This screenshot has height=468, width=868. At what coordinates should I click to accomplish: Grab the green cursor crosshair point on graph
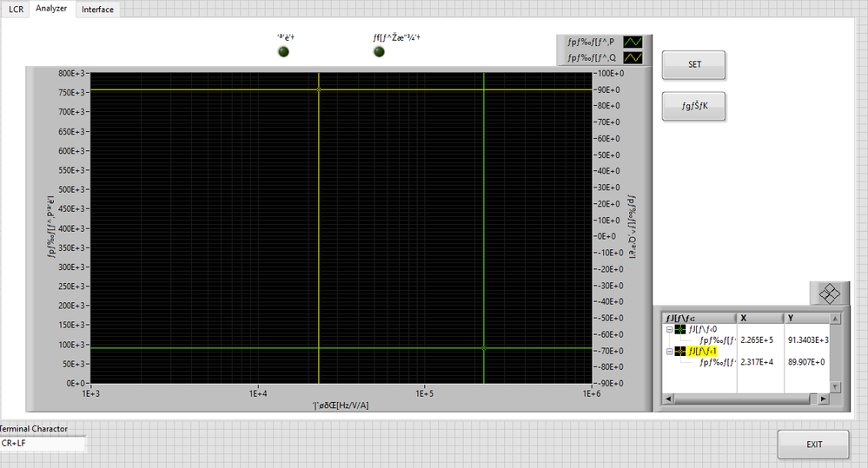click(x=484, y=348)
